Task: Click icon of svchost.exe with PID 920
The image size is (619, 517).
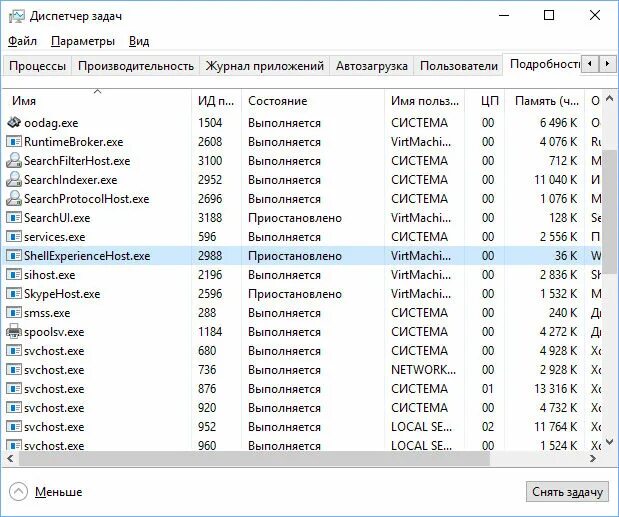Action: click(14, 408)
